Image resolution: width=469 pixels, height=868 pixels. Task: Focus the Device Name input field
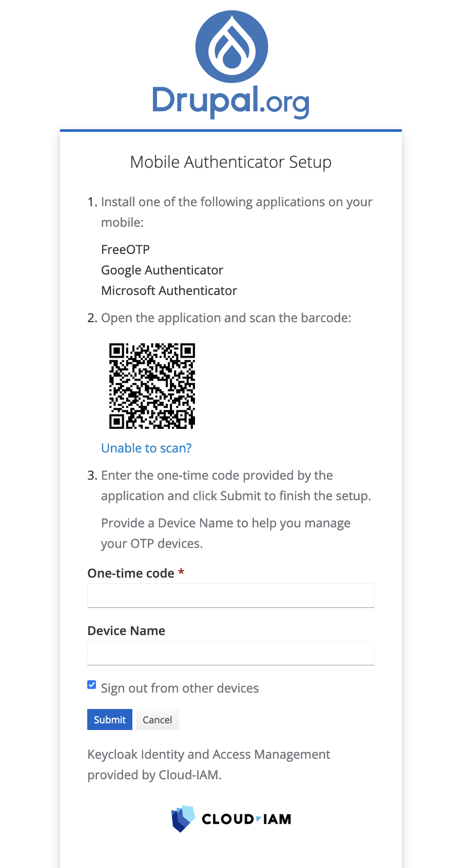(231, 653)
